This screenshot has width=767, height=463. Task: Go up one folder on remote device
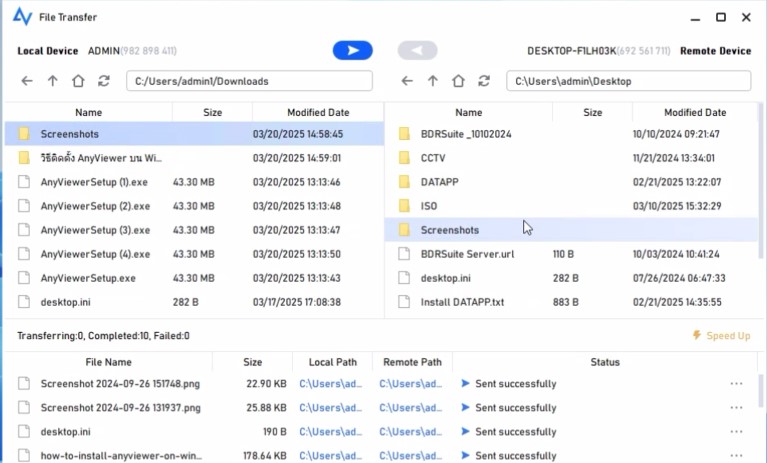(x=433, y=81)
